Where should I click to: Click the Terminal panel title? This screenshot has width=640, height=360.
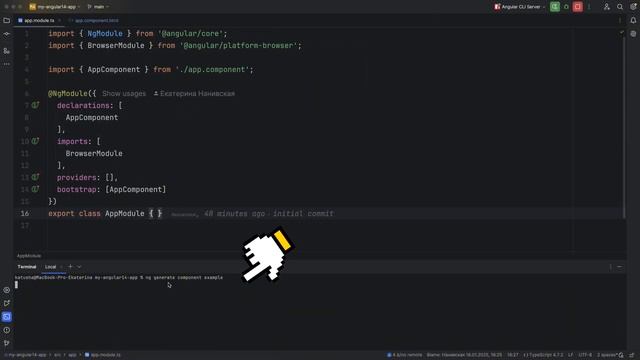point(27,267)
